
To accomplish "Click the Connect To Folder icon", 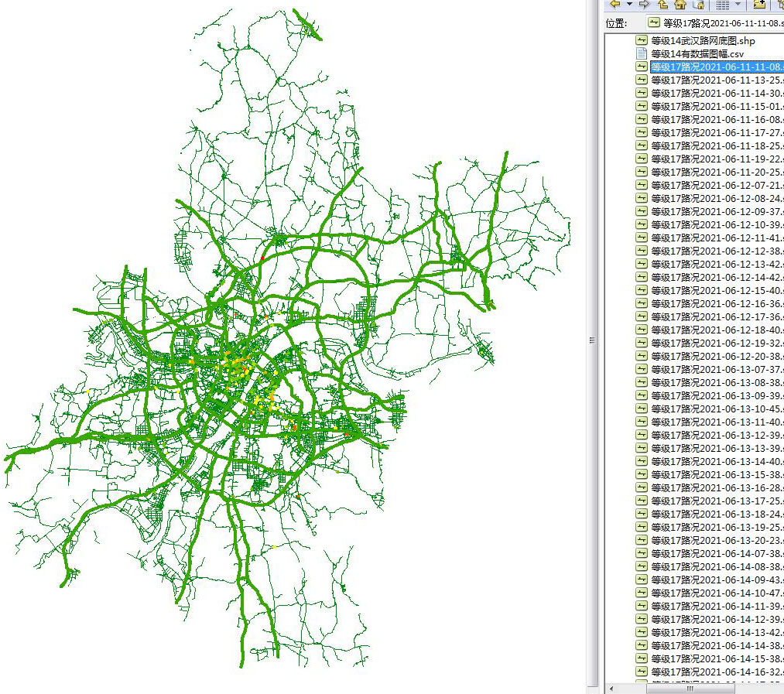I will [x=759, y=4].
